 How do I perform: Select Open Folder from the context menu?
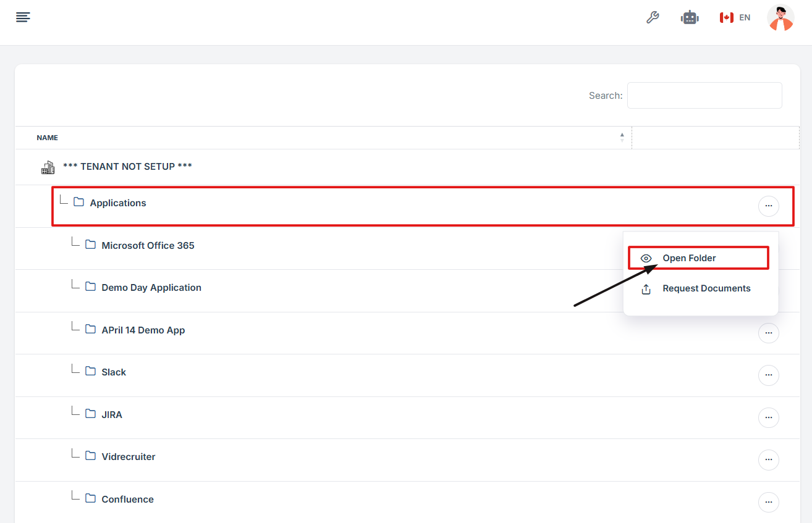coord(689,258)
